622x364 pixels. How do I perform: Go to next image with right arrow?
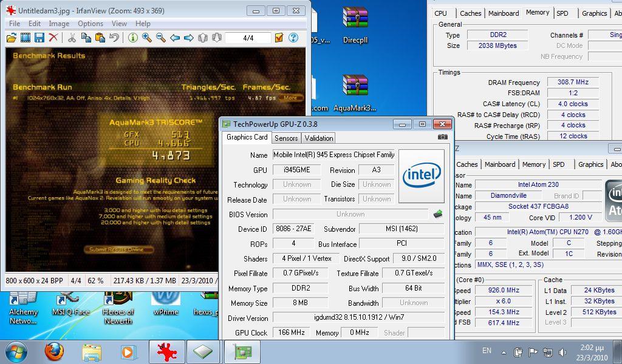(x=189, y=38)
